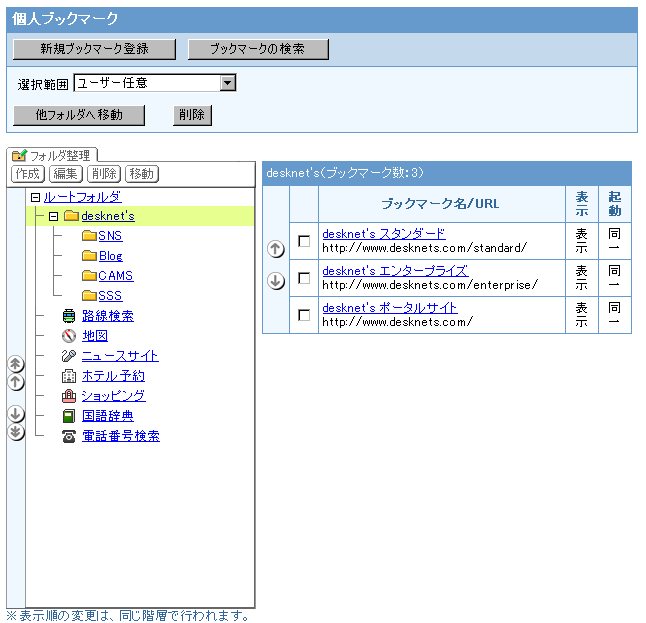Click the URL http://www.desknets.com/enterprise/

tap(430, 285)
